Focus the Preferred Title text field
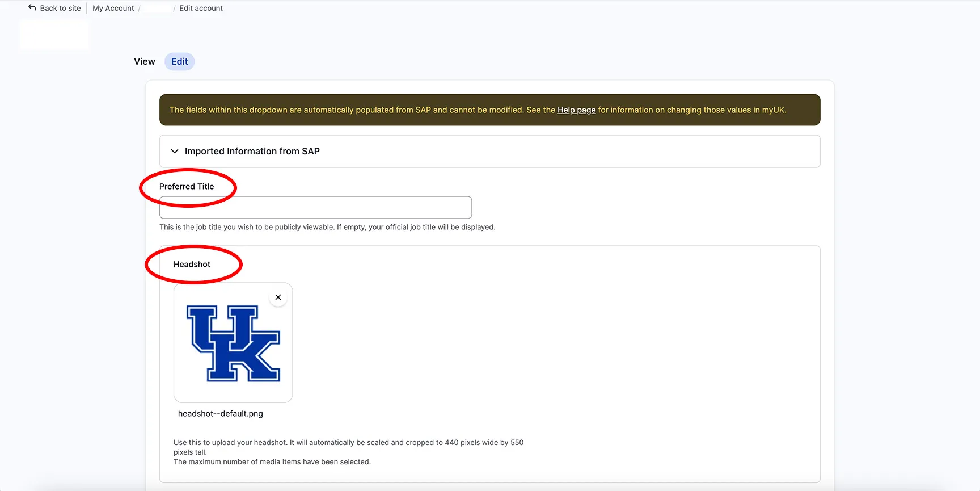Screen dimensions: 980x491 click(315, 207)
